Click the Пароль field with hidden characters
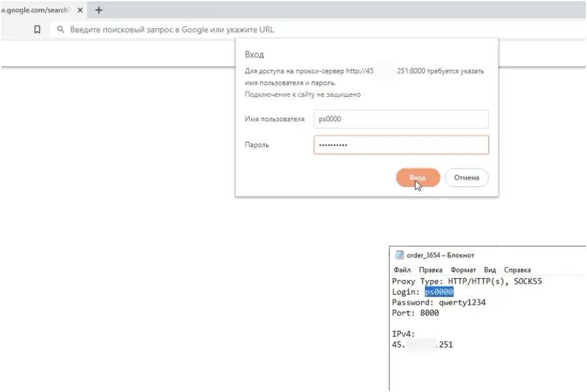 [401, 144]
